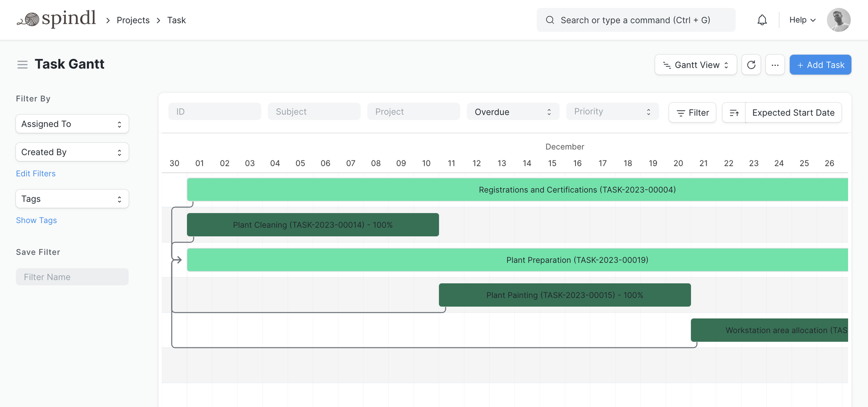The image size is (868, 407).
Task: Click date 20 in timeline header
Action: pos(678,163)
